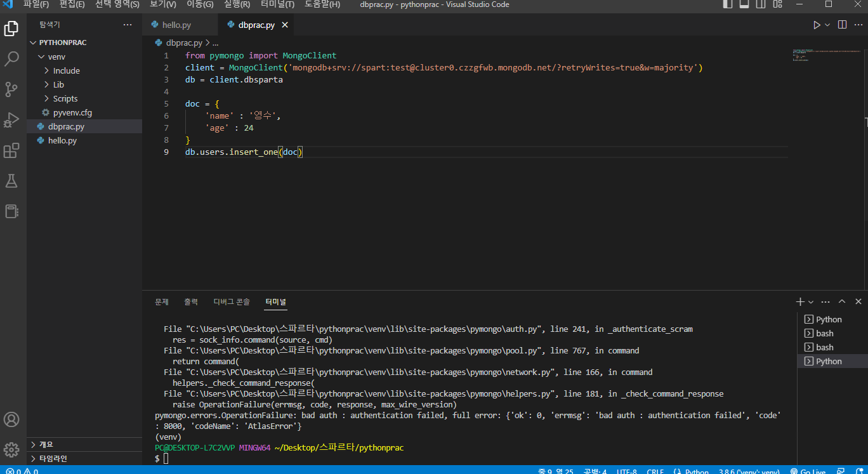The height and width of the screenshot is (474, 868).
Task: Open hello.py in the file explorer
Action: click(x=84, y=140)
